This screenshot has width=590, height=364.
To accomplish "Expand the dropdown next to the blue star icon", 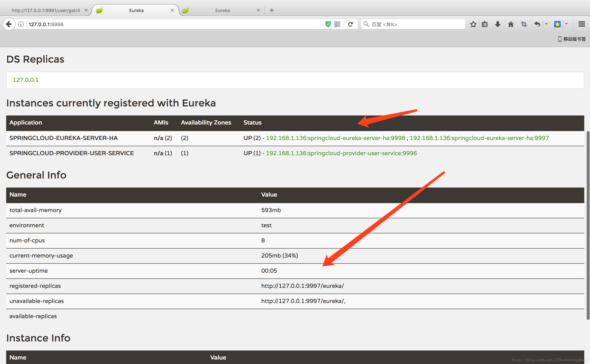I will click(x=567, y=24).
